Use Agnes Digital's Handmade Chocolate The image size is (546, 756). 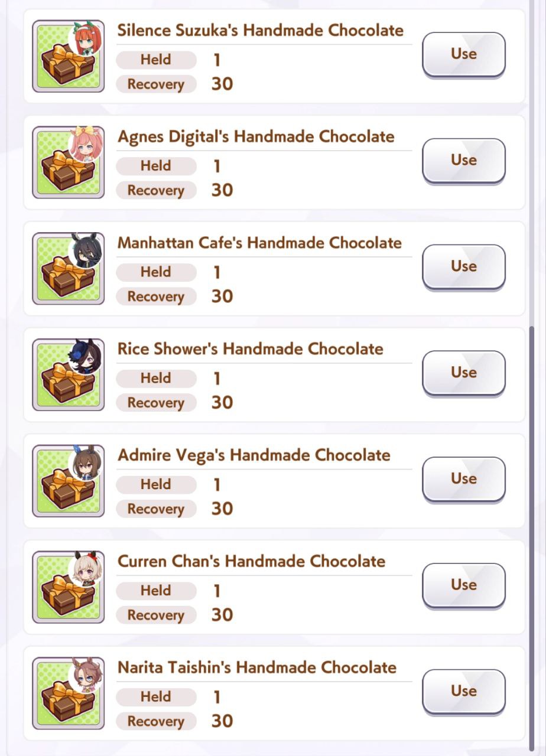[x=464, y=161]
